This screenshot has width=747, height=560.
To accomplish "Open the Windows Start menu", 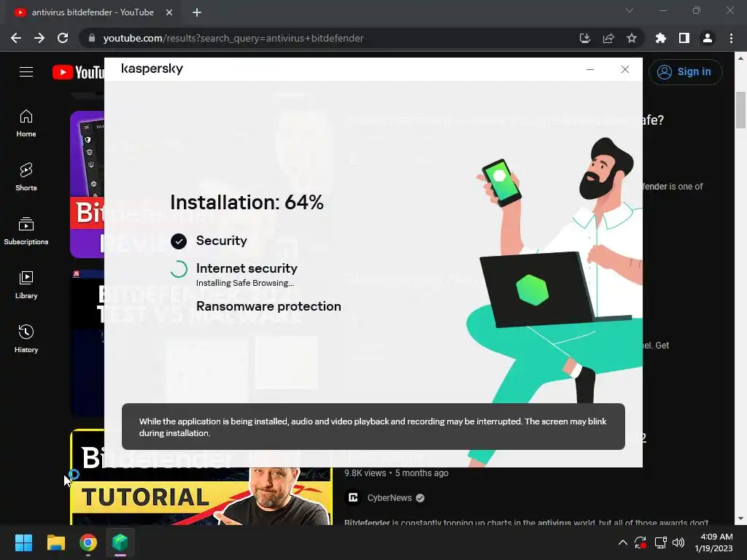I will coord(23,542).
